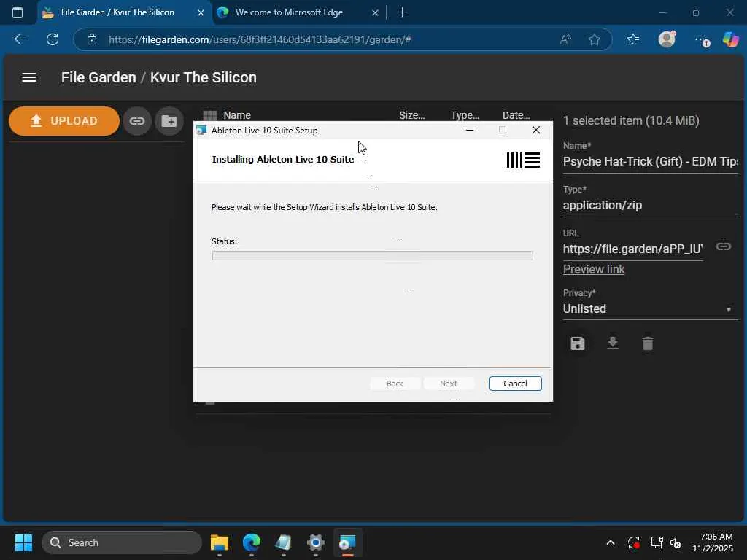Screen dimensions: 747x560
Task: Sort files by the Size column
Action: 411,115
